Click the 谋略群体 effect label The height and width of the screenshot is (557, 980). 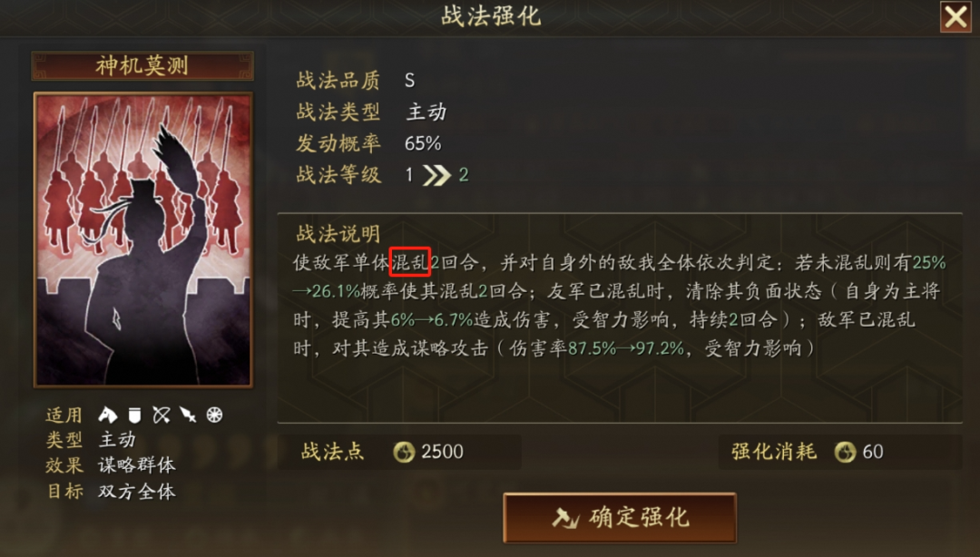[x=137, y=465]
